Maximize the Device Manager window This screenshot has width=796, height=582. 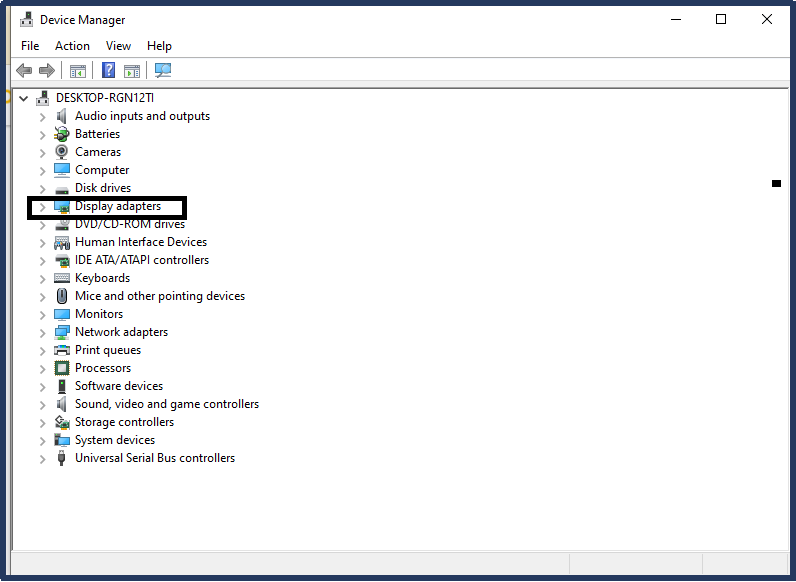point(721,19)
